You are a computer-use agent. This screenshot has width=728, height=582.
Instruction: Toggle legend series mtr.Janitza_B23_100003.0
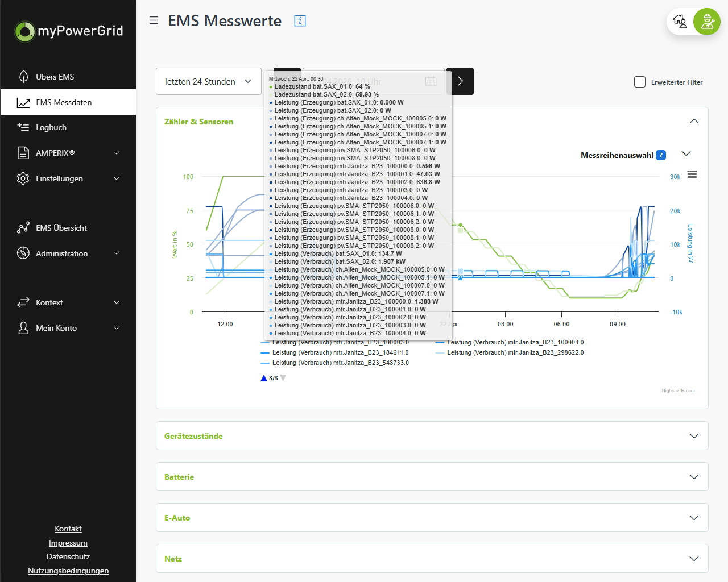point(335,343)
